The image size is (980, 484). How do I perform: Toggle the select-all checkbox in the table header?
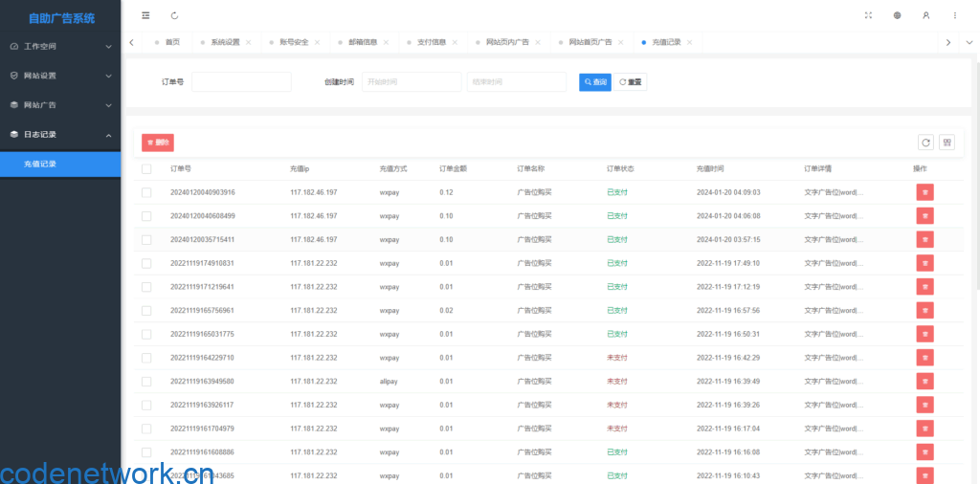(x=146, y=169)
